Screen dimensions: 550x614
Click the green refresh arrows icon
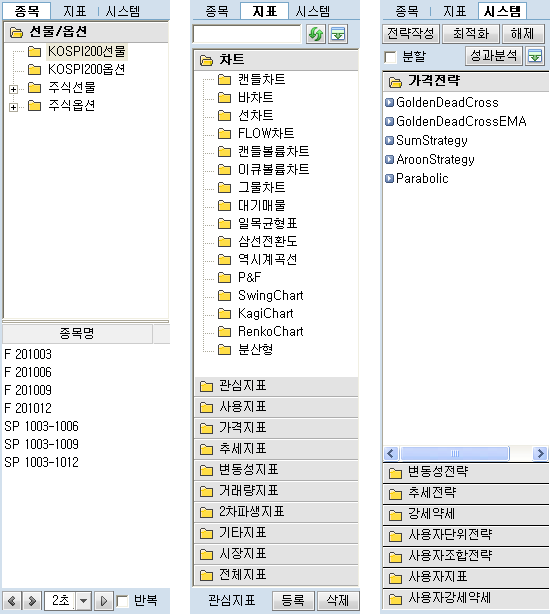[316, 34]
